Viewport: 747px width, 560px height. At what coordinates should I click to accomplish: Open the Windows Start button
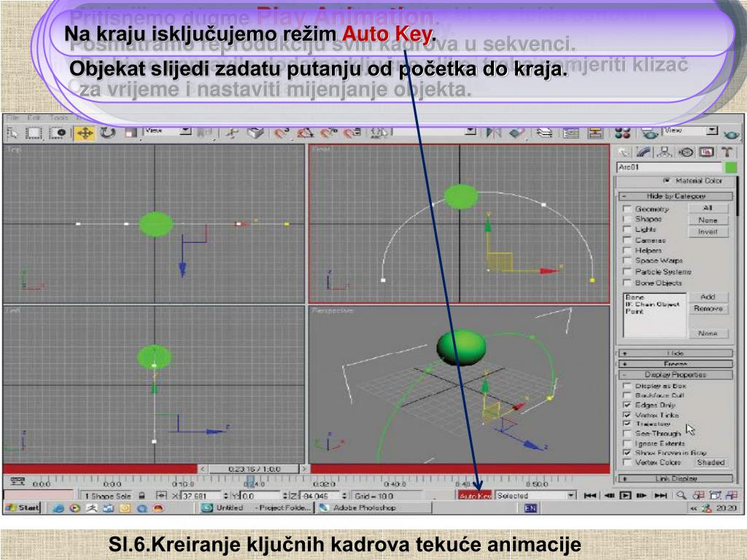click(23, 507)
